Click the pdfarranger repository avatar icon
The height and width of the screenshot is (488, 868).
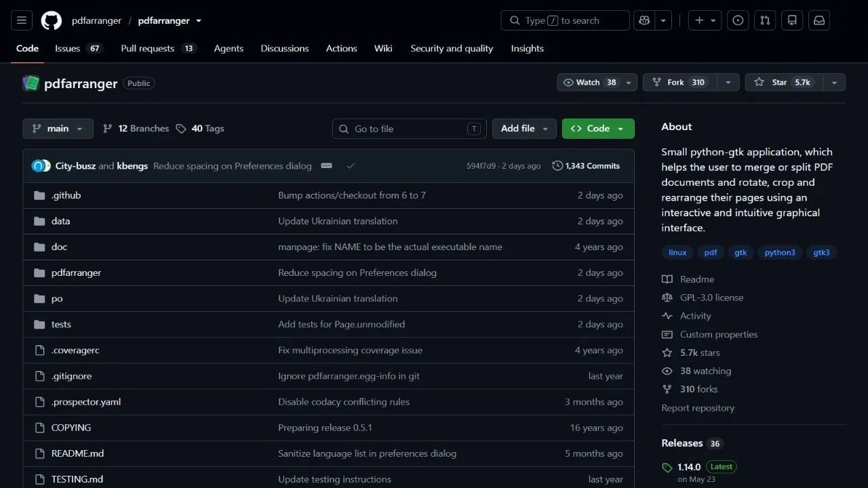point(31,83)
